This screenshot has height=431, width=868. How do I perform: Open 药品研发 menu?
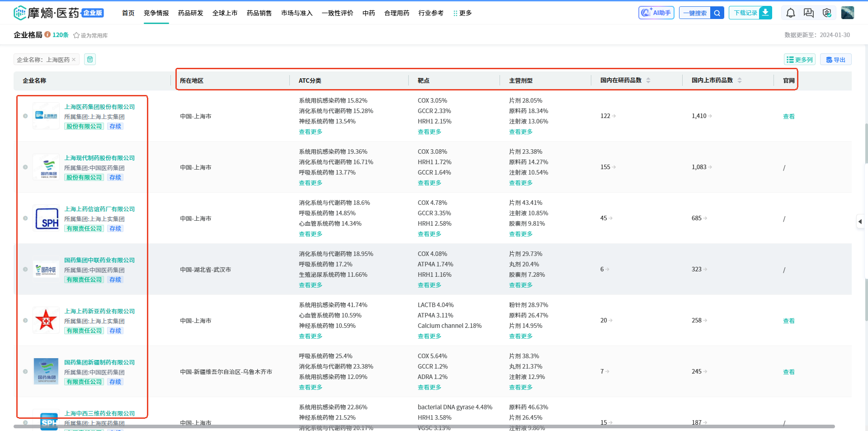(191, 13)
